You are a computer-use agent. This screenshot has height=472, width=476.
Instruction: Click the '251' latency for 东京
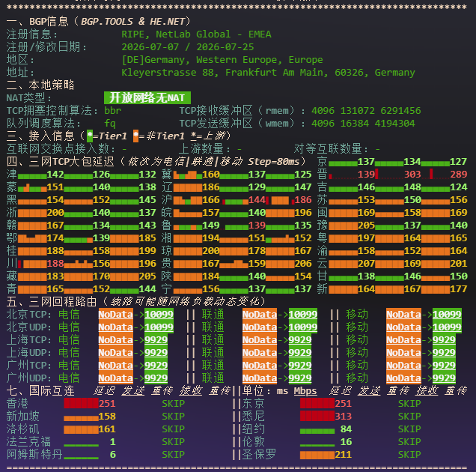pos(344,404)
